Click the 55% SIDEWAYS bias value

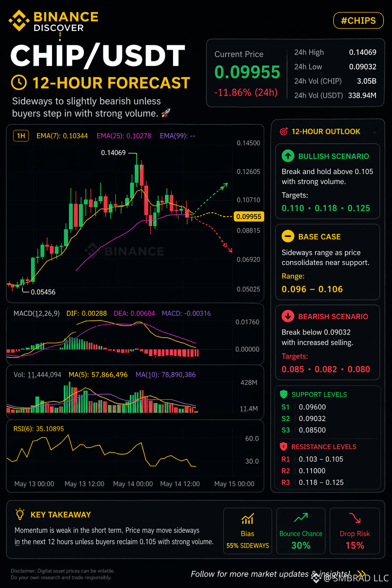[248, 546]
